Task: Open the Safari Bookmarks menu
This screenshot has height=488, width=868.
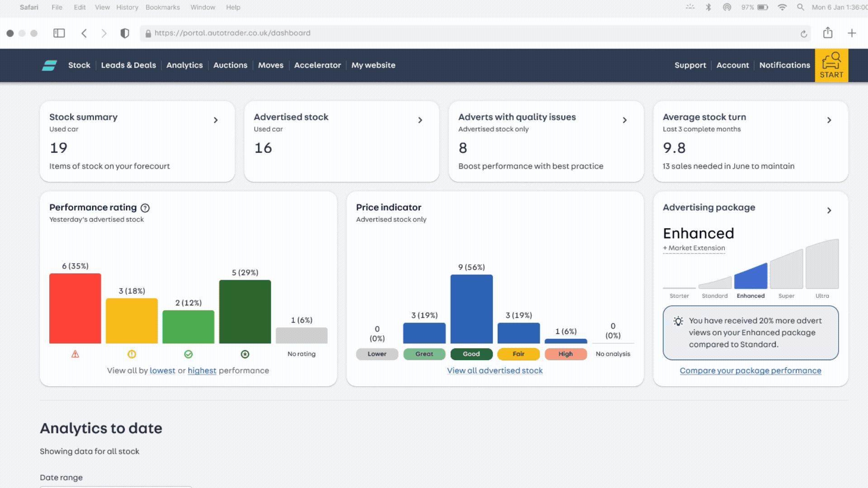Action: pyautogui.click(x=163, y=7)
